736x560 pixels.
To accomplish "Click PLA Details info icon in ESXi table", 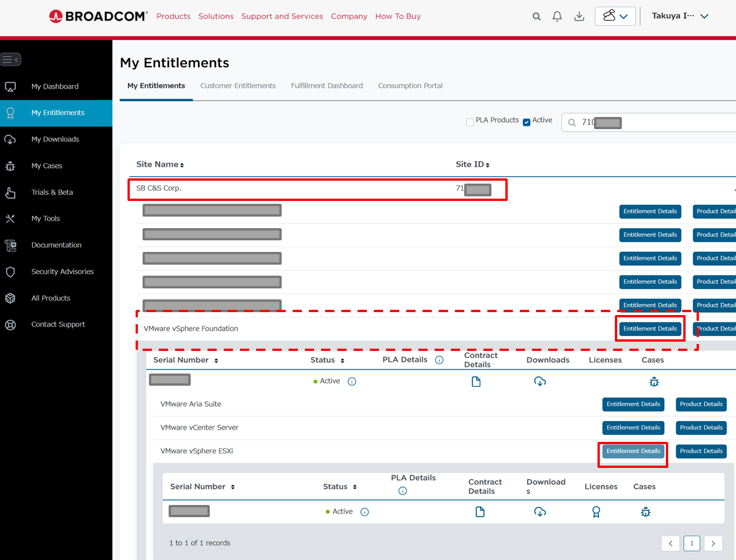I will tap(403, 491).
